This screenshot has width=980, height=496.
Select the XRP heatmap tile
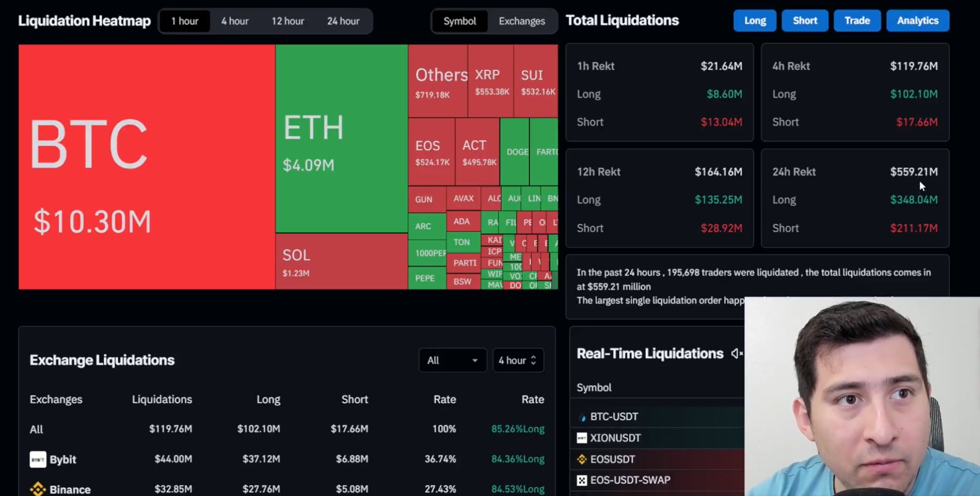(x=491, y=81)
